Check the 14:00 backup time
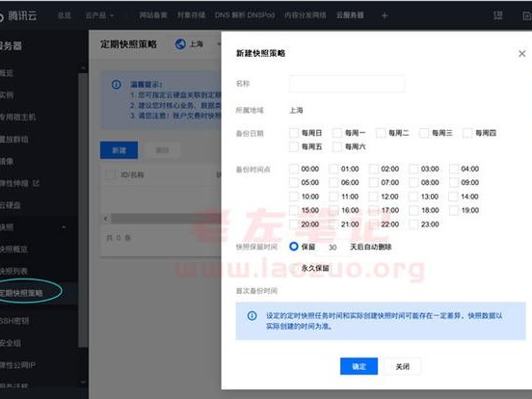This screenshot has height=399, width=532. (454, 197)
